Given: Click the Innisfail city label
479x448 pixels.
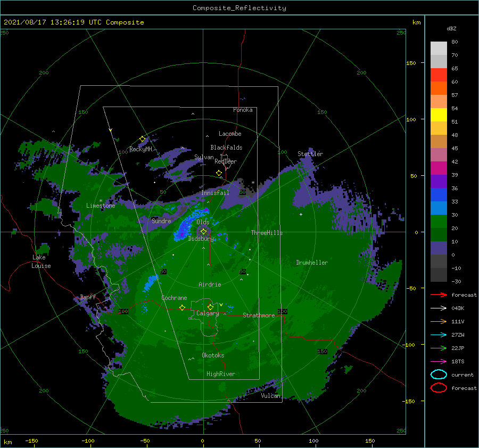Looking at the screenshot, I should [x=215, y=193].
